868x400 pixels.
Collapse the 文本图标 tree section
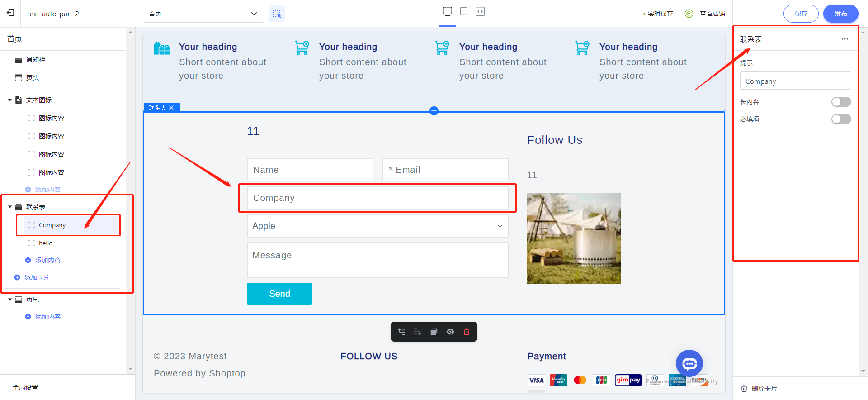(x=10, y=100)
